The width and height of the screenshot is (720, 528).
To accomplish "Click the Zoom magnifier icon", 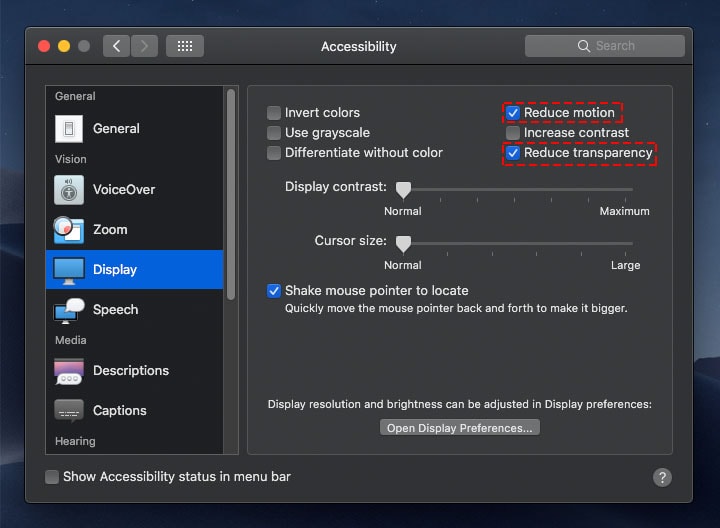I will point(69,229).
